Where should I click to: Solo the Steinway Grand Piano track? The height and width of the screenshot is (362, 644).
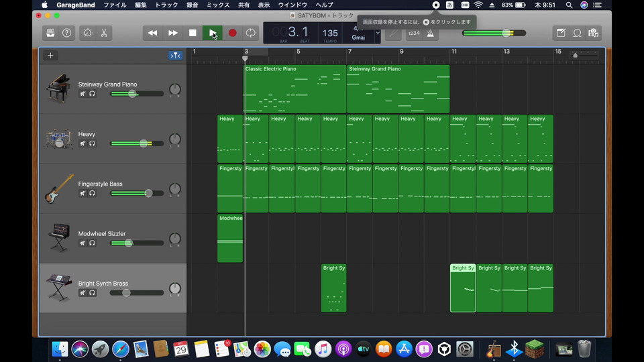(x=93, y=94)
